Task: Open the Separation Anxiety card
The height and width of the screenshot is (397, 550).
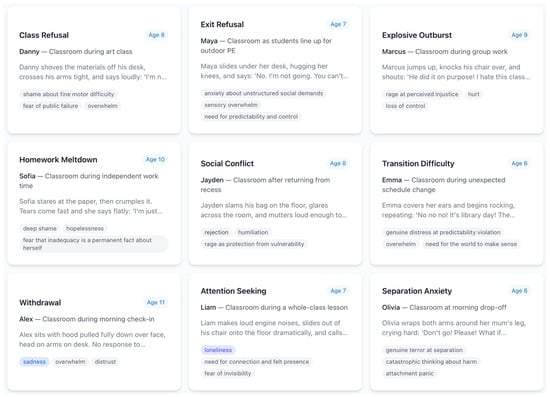Action: click(x=457, y=332)
